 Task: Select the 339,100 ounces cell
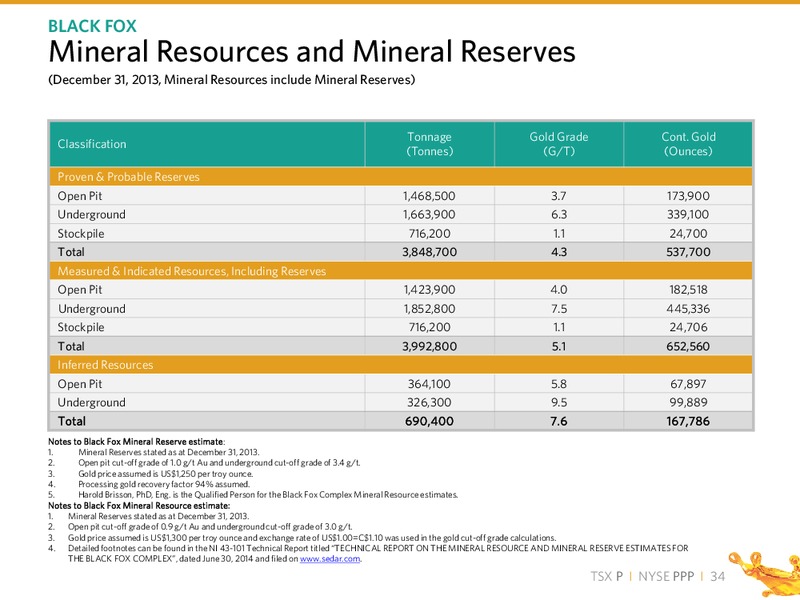point(688,214)
